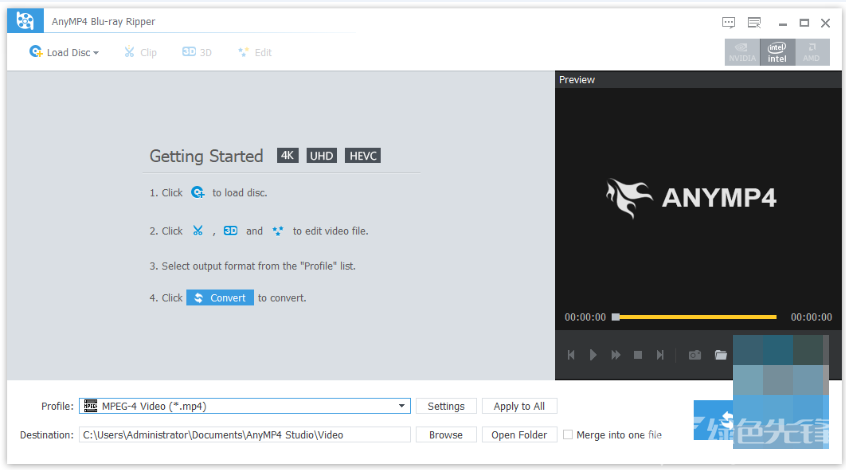Click Open Folder button
The height and width of the screenshot is (470, 846).
click(x=519, y=434)
